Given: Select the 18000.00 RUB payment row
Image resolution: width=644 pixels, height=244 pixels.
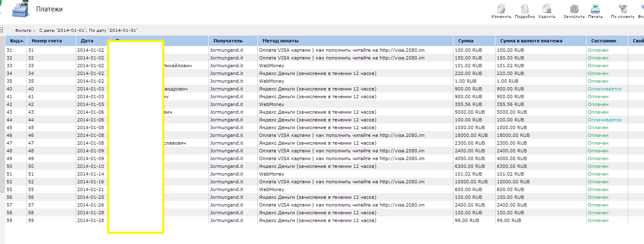Looking at the screenshot, I should pyautogui.click(x=471, y=135).
